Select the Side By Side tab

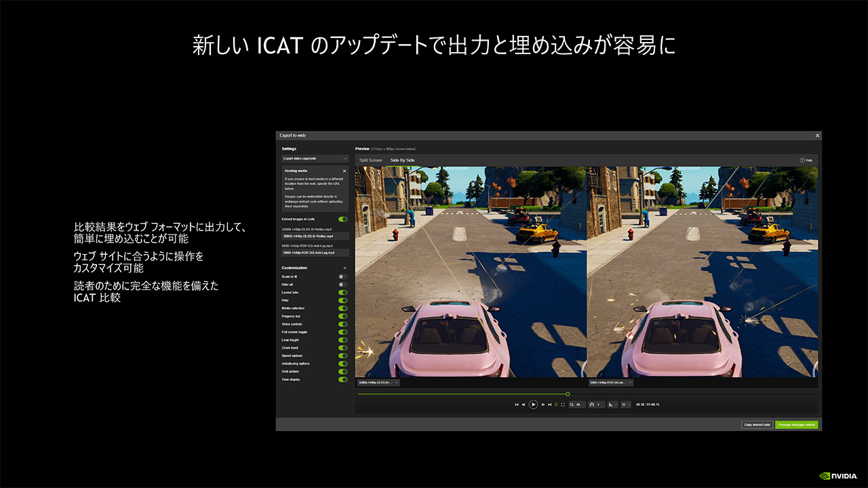click(402, 160)
